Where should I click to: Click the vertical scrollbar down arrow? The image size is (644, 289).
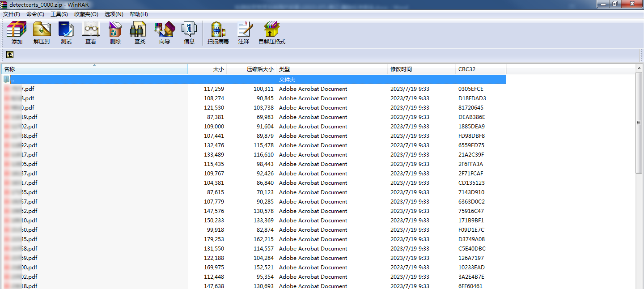click(640, 286)
